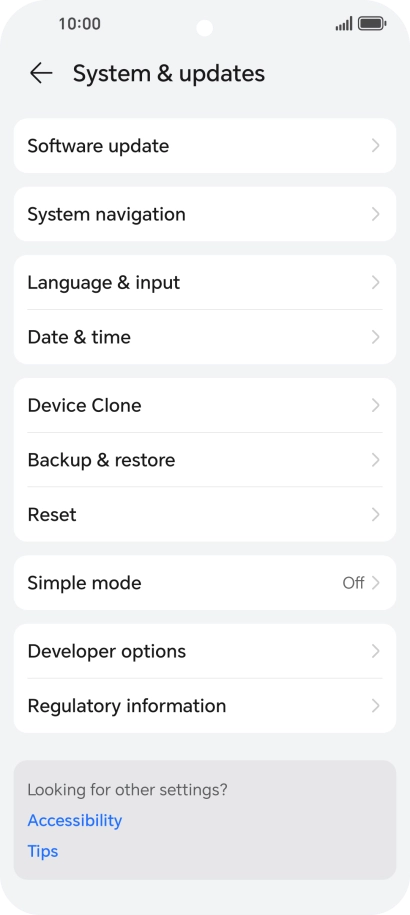Open Backup & restore
This screenshot has height=915, width=410.
[x=205, y=460]
